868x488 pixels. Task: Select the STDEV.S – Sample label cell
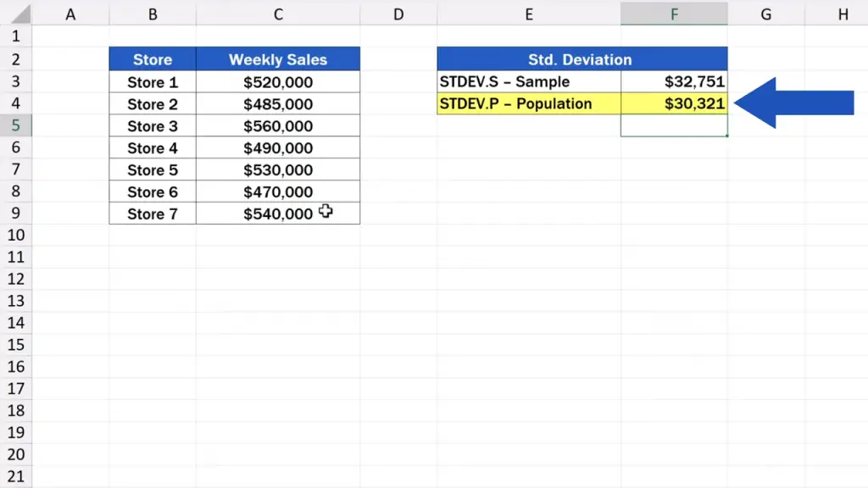[528, 82]
